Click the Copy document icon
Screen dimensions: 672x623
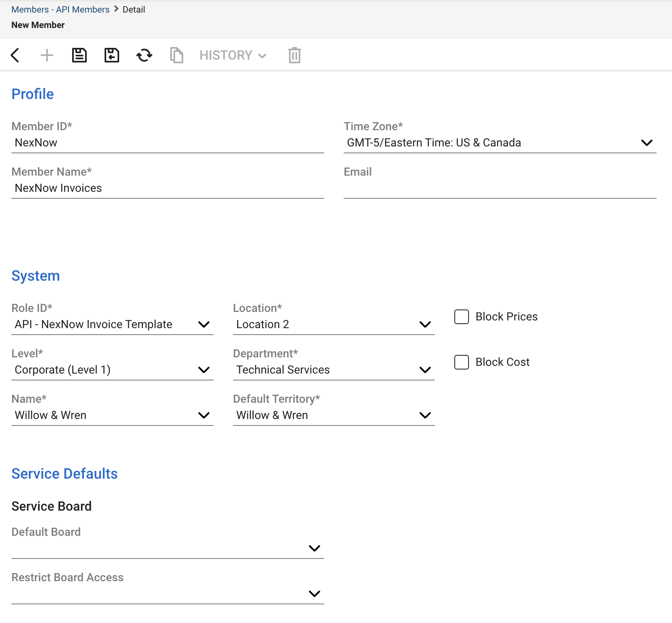(177, 55)
